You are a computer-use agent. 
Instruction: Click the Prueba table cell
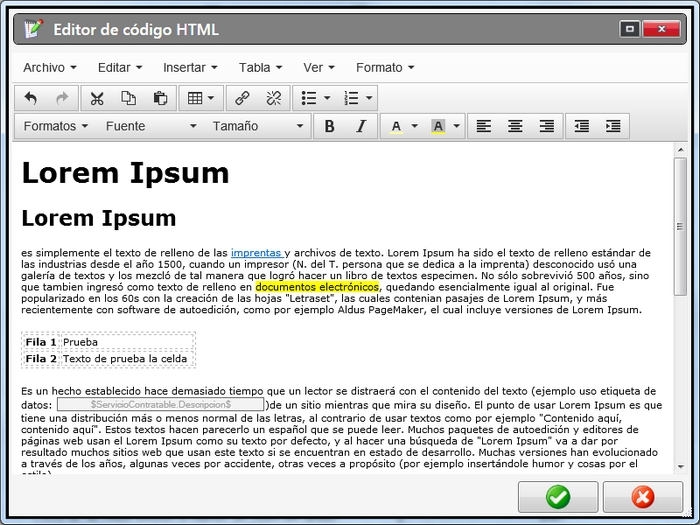pos(127,342)
